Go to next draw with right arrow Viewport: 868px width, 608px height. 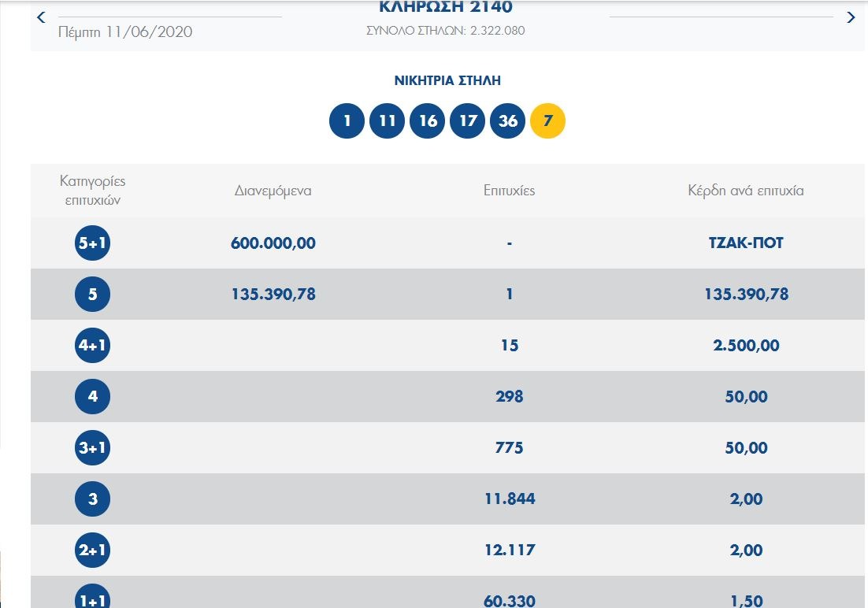[x=851, y=17]
